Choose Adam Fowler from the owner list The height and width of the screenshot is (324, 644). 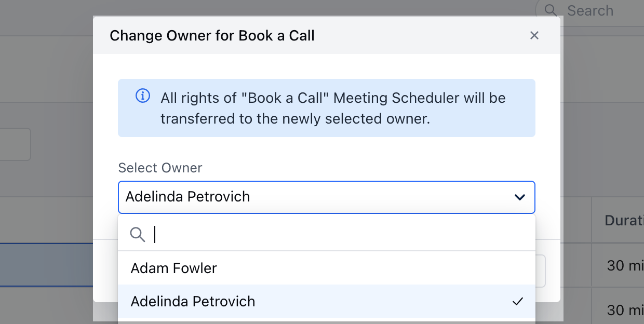(174, 268)
